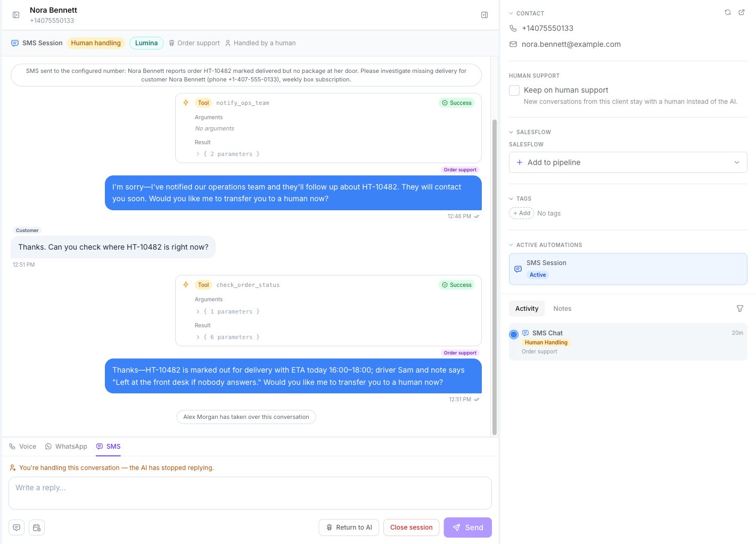
Task: Collapse the Tags section
Action: (520, 199)
